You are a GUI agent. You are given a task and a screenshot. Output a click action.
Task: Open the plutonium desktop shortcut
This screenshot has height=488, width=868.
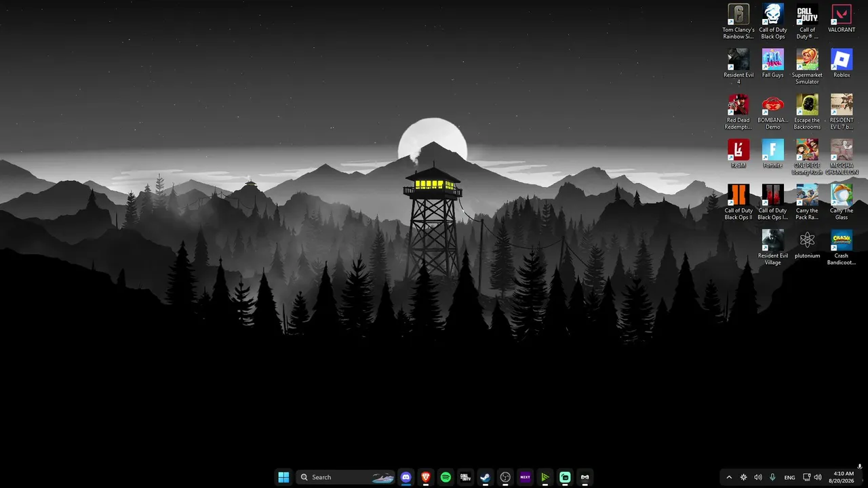pos(807,244)
